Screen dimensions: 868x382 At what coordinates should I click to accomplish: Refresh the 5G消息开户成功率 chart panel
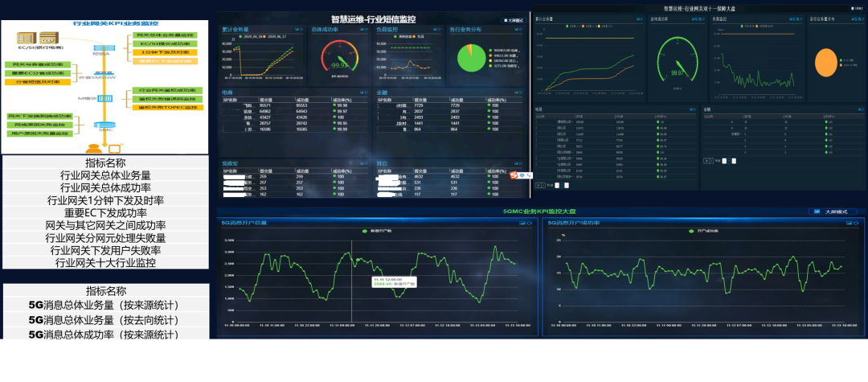854,223
